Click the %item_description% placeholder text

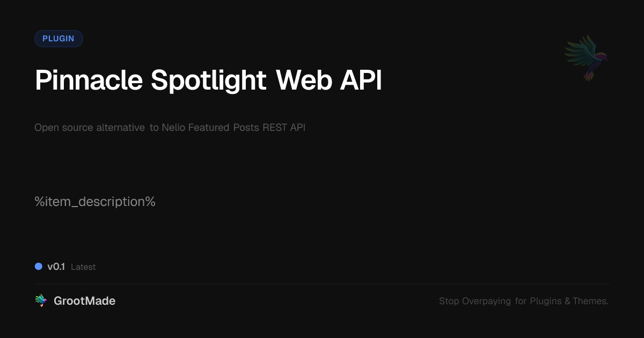pyautogui.click(x=95, y=202)
